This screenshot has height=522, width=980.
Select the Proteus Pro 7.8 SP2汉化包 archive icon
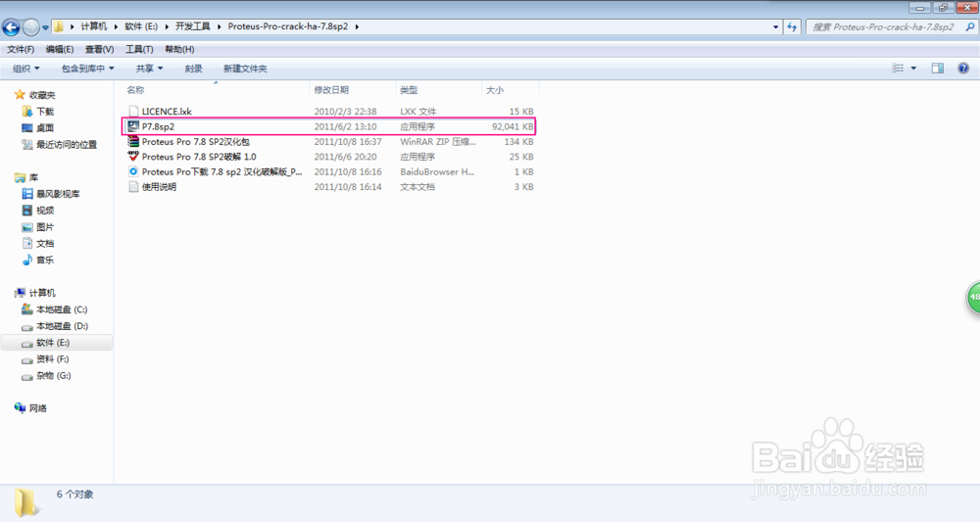(x=133, y=142)
